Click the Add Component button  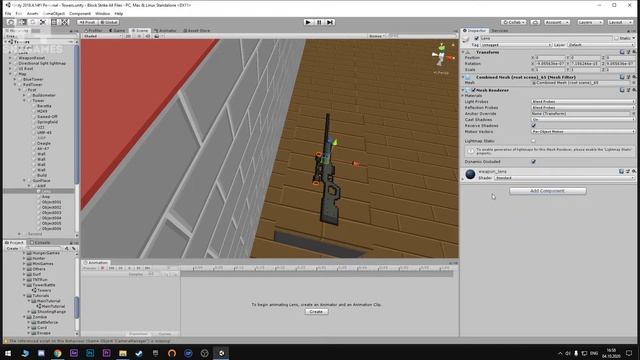(548, 191)
